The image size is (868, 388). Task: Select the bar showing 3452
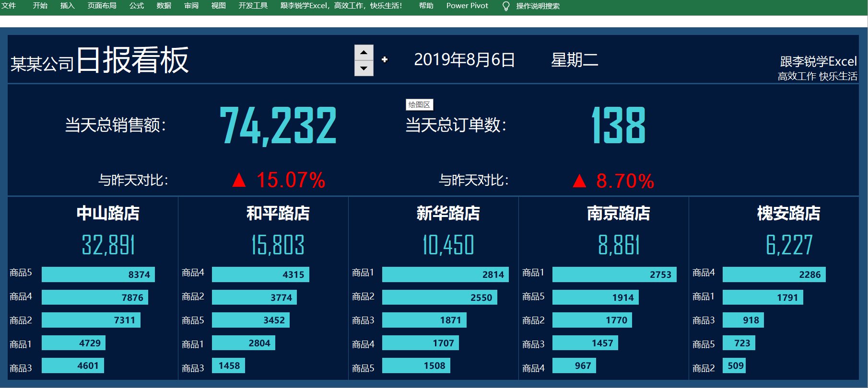pos(251,320)
